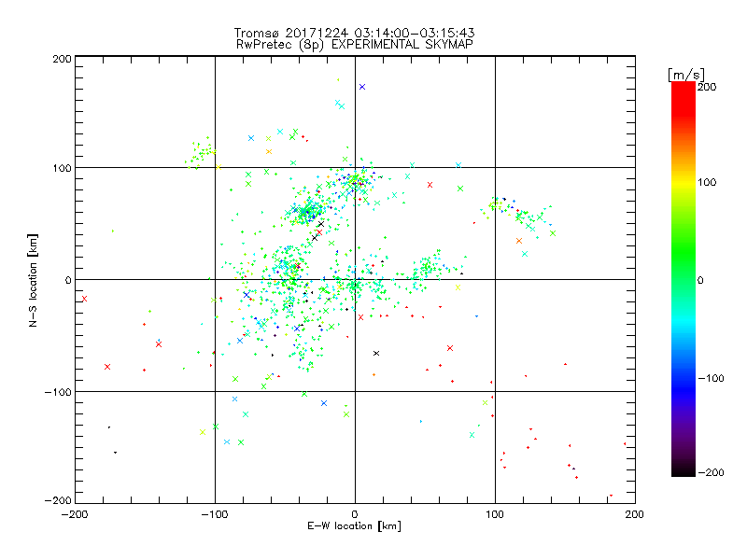This screenshot has width=747, height=560.
Task: Click the '100' tick on the E-W axis
Action: [495, 514]
